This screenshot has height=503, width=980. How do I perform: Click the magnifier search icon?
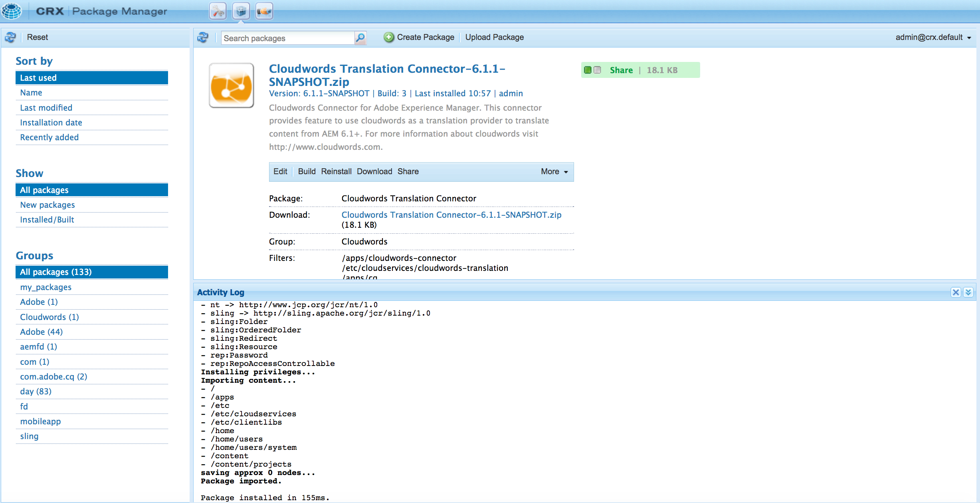click(360, 38)
